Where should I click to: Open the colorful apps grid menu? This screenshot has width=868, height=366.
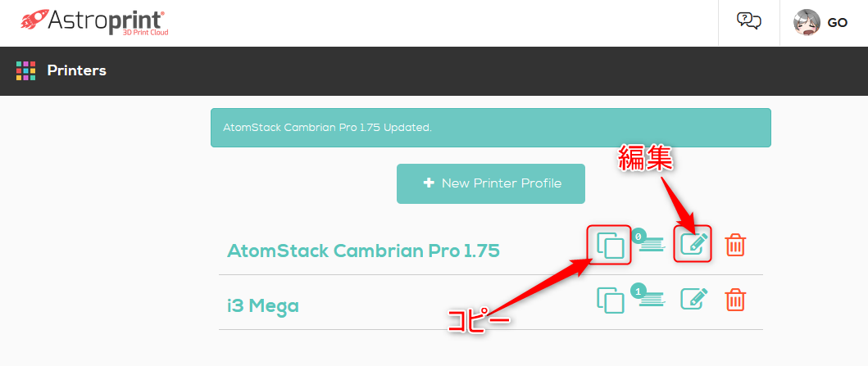click(x=25, y=70)
